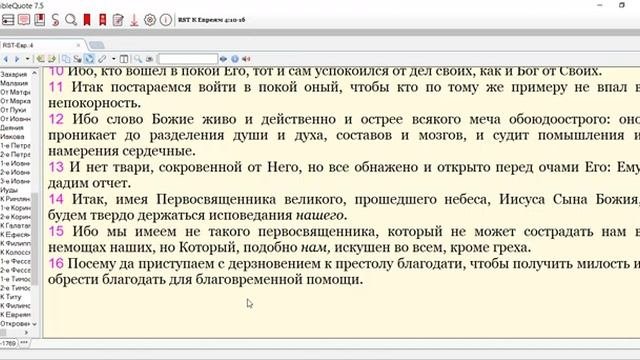
Task: Open the dictionary book icon
Action: tap(40, 20)
